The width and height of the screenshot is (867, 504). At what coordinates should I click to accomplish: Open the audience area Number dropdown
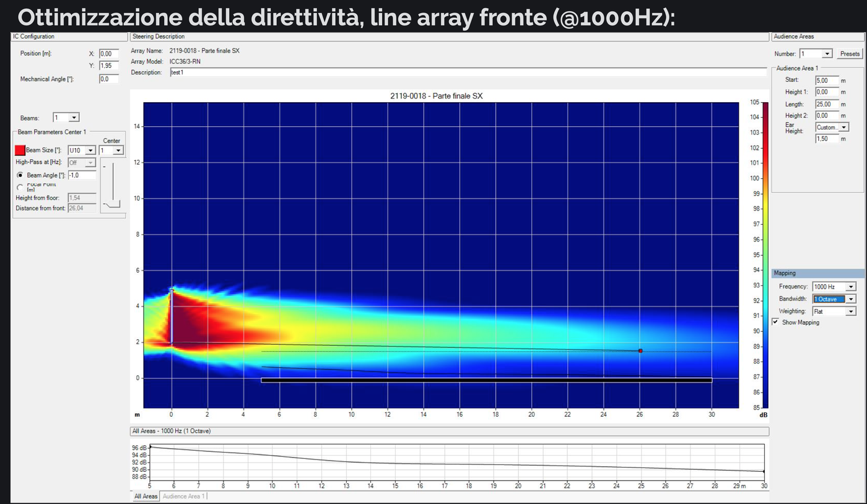click(827, 54)
